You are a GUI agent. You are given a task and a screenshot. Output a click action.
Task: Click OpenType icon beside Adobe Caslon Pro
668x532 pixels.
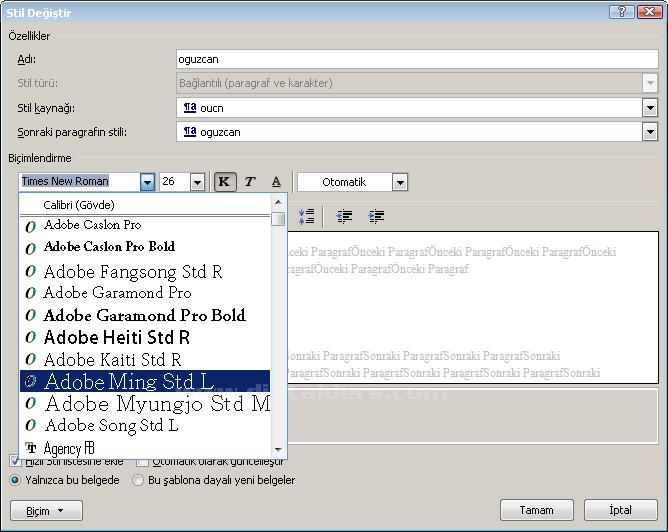(x=30, y=226)
